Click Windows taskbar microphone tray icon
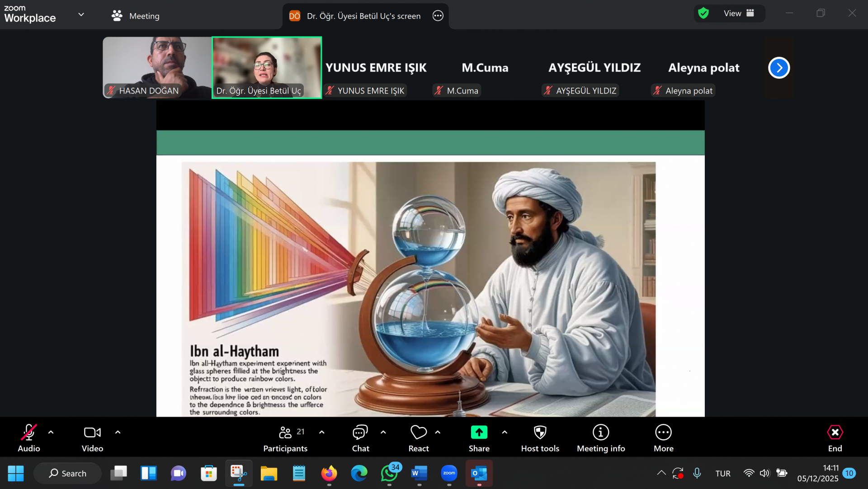 pyautogui.click(x=697, y=473)
